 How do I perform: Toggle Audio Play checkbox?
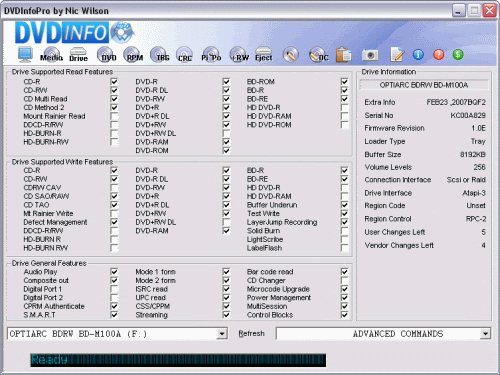click(x=114, y=272)
